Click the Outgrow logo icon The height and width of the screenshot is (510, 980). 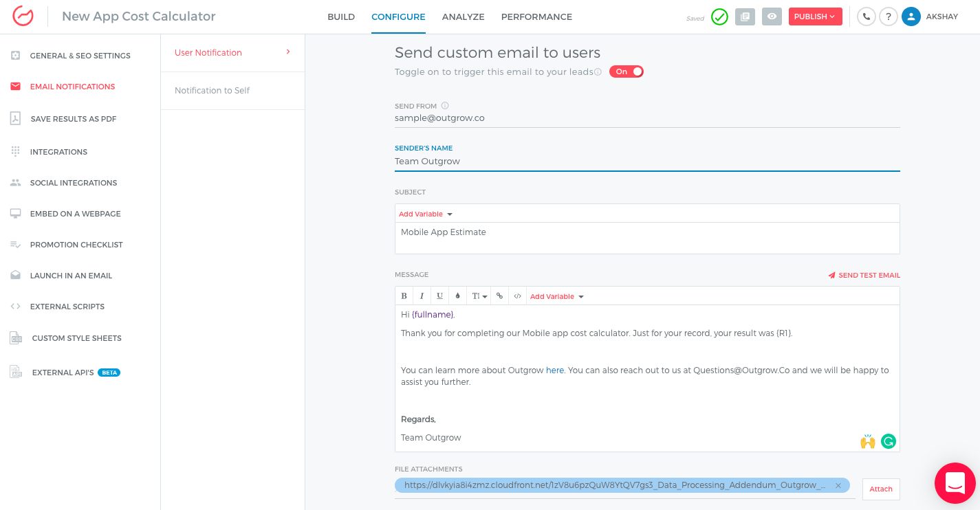coord(23,16)
